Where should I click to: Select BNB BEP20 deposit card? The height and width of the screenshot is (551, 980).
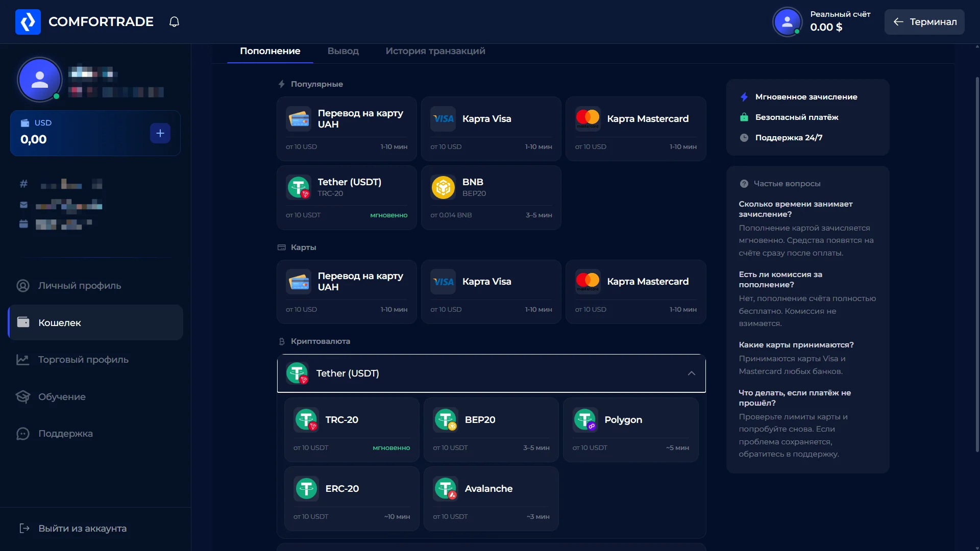[x=491, y=197]
